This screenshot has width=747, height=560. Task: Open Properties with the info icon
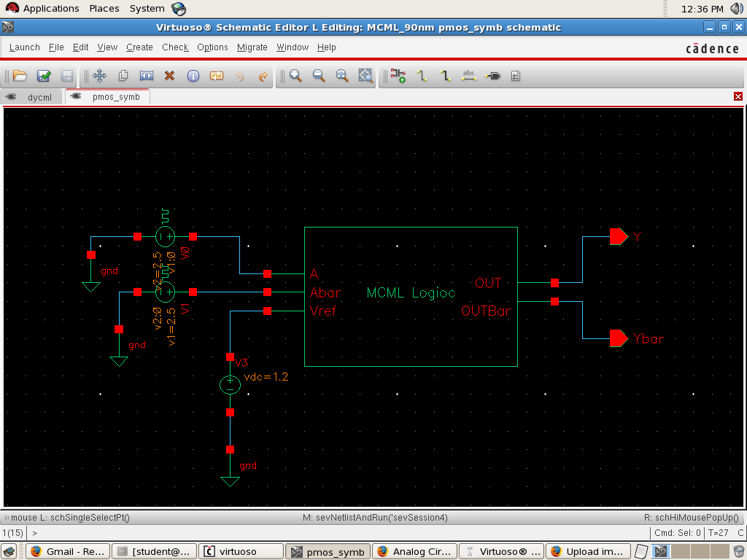pyautogui.click(x=193, y=76)
